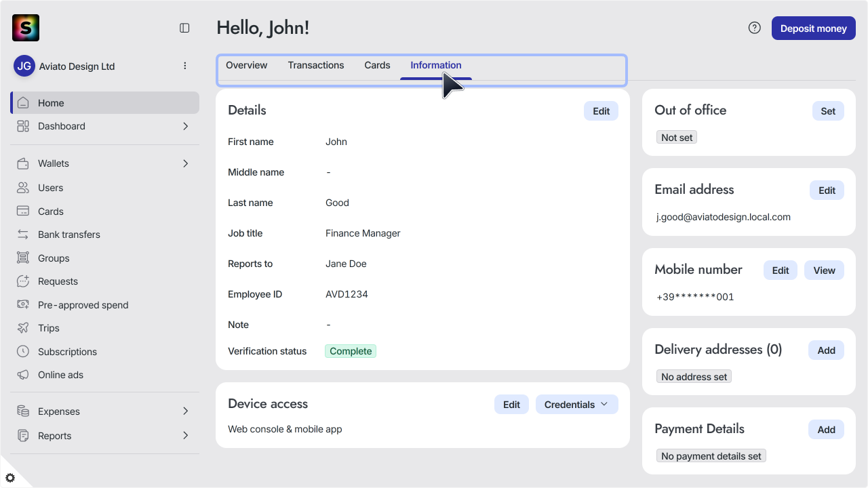Image resolution: width=868 pixels, height=488 pixels.
Task: Click the Requests icon
Action: click(23, 281)
